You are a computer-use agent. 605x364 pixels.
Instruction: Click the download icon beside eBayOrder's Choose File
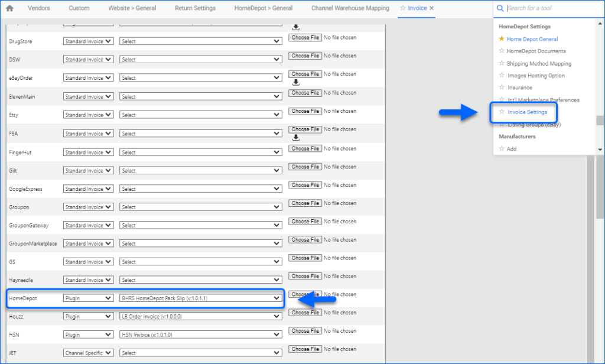295,84
